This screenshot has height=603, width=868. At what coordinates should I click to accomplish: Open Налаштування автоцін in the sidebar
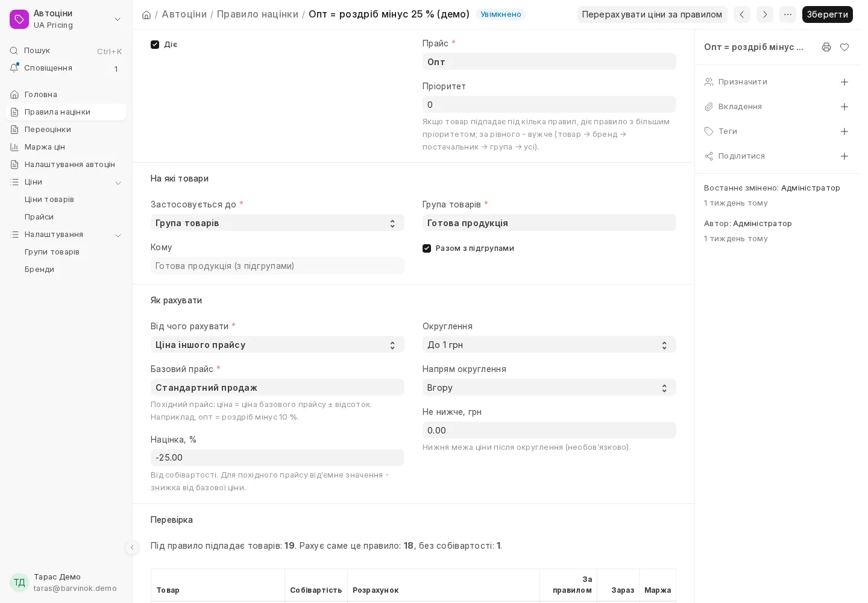click(66, 165)
